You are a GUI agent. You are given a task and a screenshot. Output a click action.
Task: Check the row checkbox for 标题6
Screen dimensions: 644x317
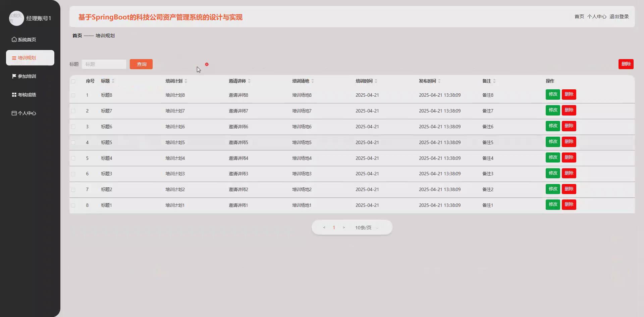coord(73,127)
